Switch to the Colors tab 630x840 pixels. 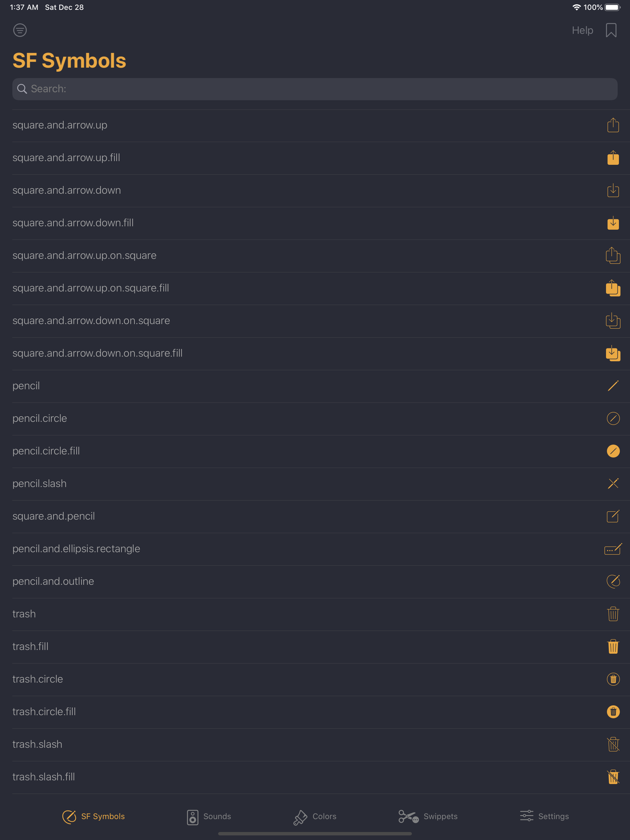[x=314, y=816]
